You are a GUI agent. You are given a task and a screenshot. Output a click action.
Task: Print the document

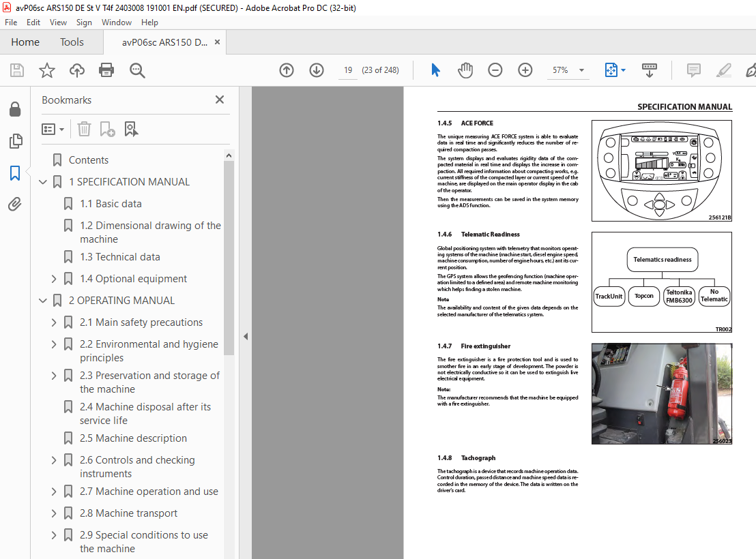(x=106, y=70)
